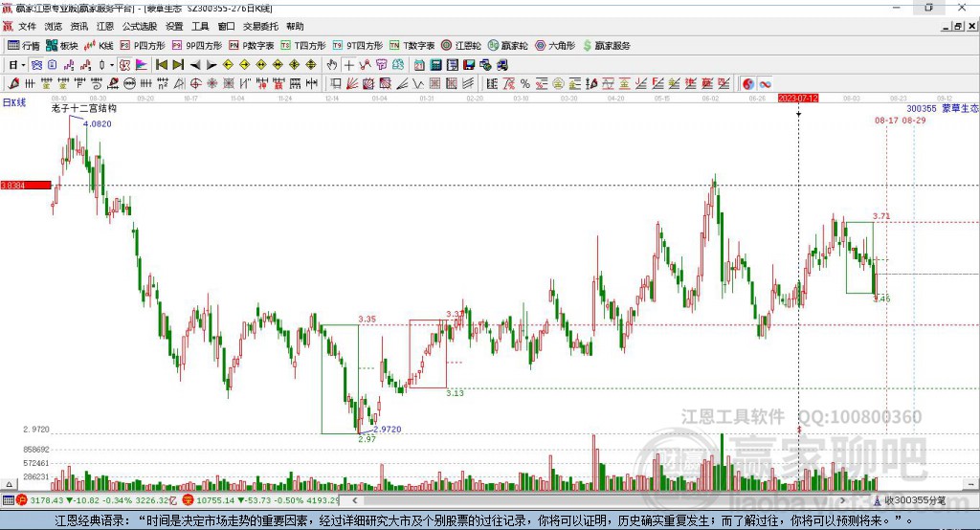This screenshot has width=980, height=530.
Task: Expand the candlestick type dropdown arrow
Action: (x=112, y=65)
